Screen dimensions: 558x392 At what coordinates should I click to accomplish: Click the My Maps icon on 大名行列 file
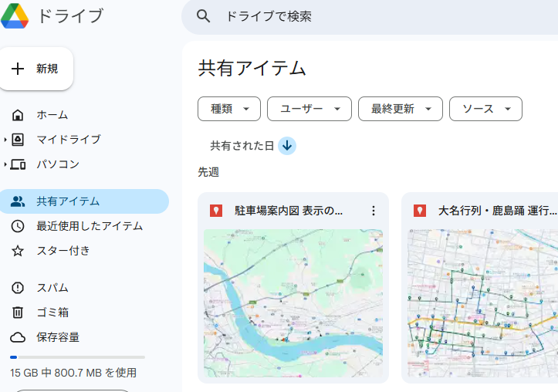pos(420,211)
